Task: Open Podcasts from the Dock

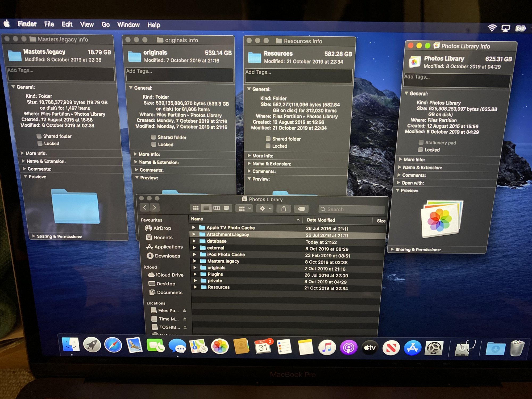Action: (348, 347)
